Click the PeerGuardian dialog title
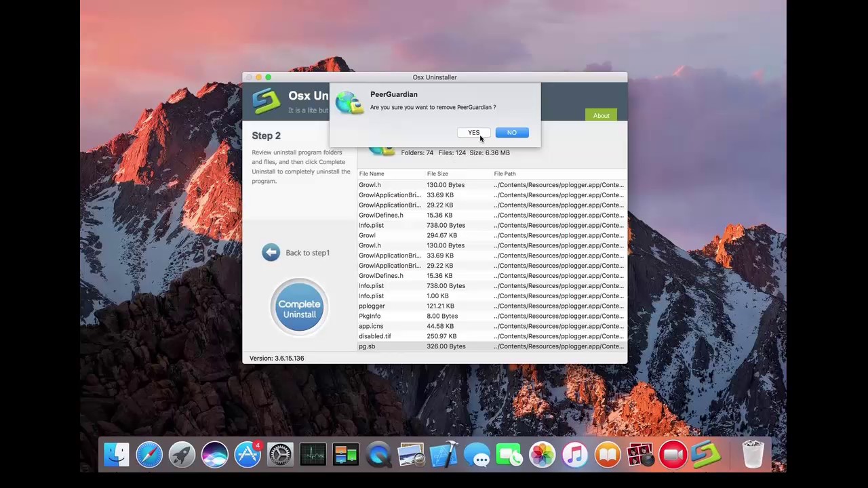Image resolution: width=868 pixels, height=488 pixels. click(x=394, y=94)
